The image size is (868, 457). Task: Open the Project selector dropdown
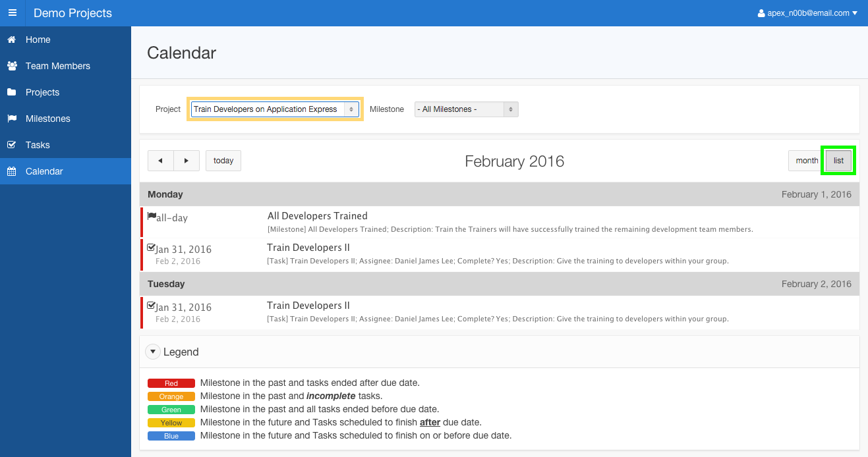tap(274, 109)
